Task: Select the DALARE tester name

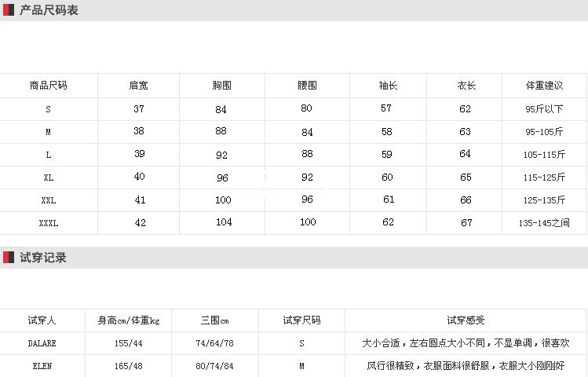Action: tap(42, 343)
